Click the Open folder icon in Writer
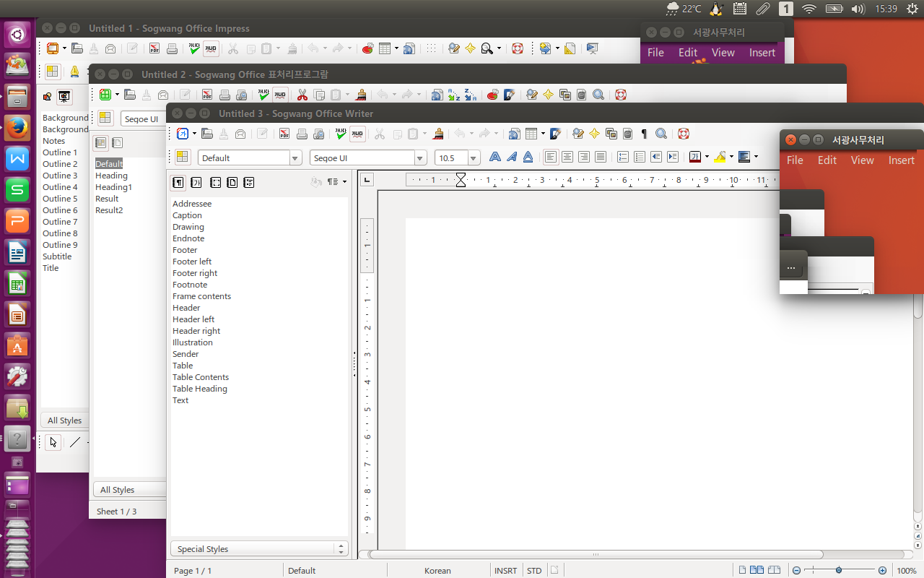The width and height of the screenshot is (924, 578). point(207,134)
